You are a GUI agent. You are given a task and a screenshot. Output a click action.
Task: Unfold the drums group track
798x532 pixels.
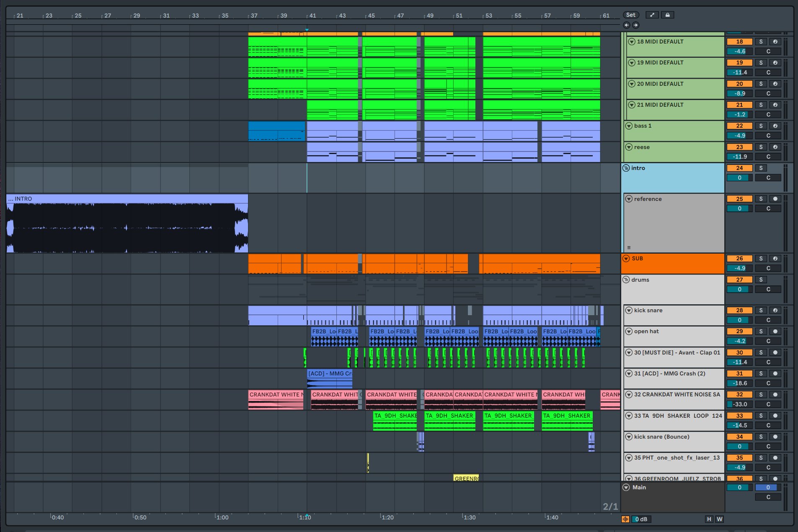[x=626, y=280]
